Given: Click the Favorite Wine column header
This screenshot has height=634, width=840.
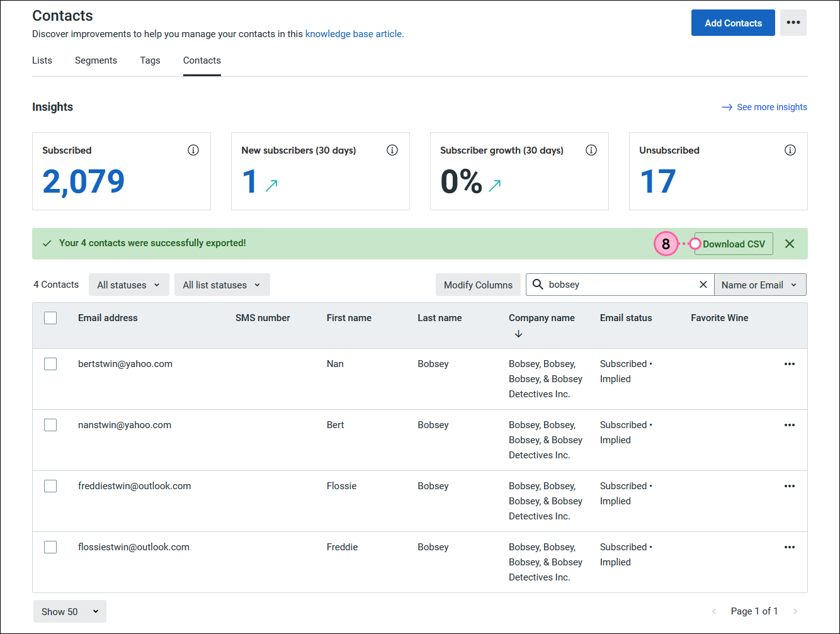Looking at the screenshot, I should click(x=720, y=318).
